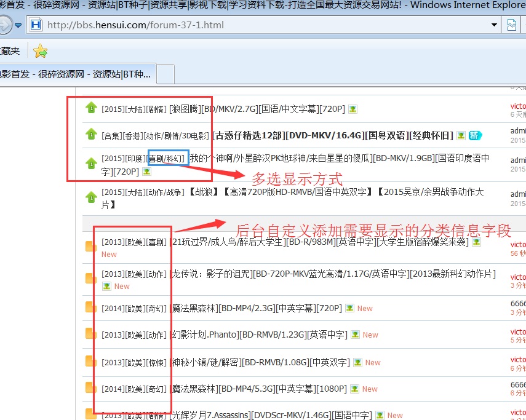Open thread 神秘小镇/谜/解密
Viewport: 526px width, 420px height.
(x=261, y=362)
